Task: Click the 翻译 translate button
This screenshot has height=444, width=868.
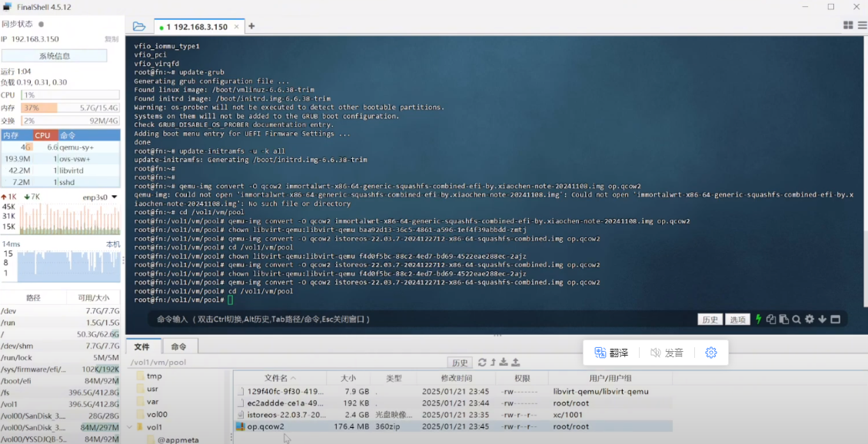Action: (611, 353)
